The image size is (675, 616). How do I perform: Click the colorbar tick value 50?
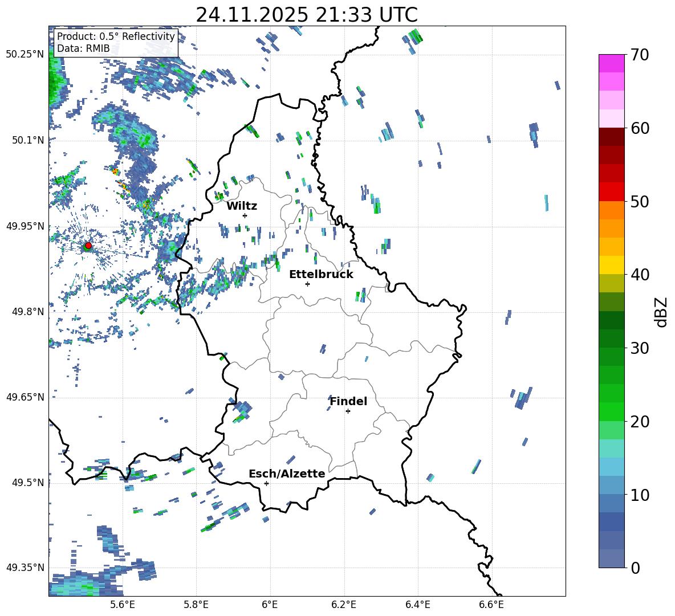tap(640, 201)
